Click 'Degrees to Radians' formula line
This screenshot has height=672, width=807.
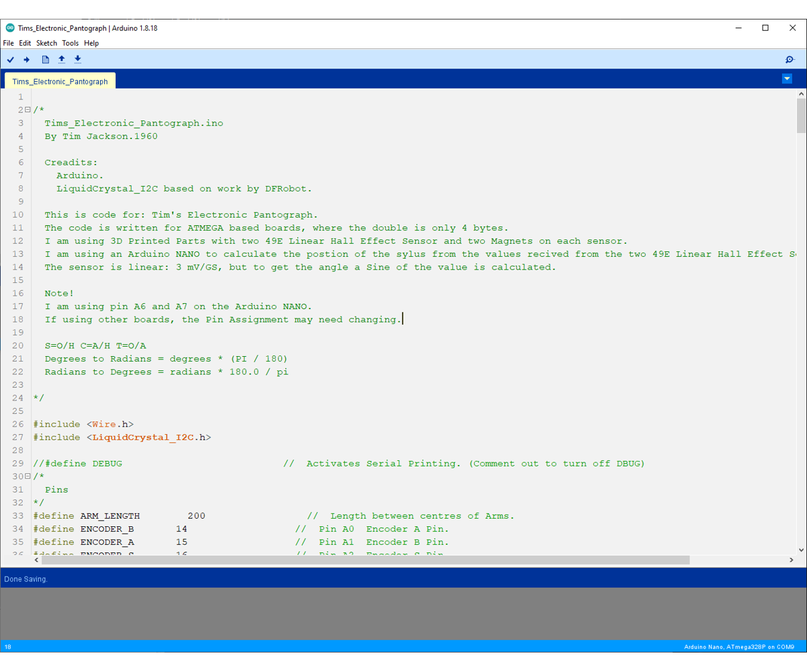pyautogui.click(x=166, y=359)
